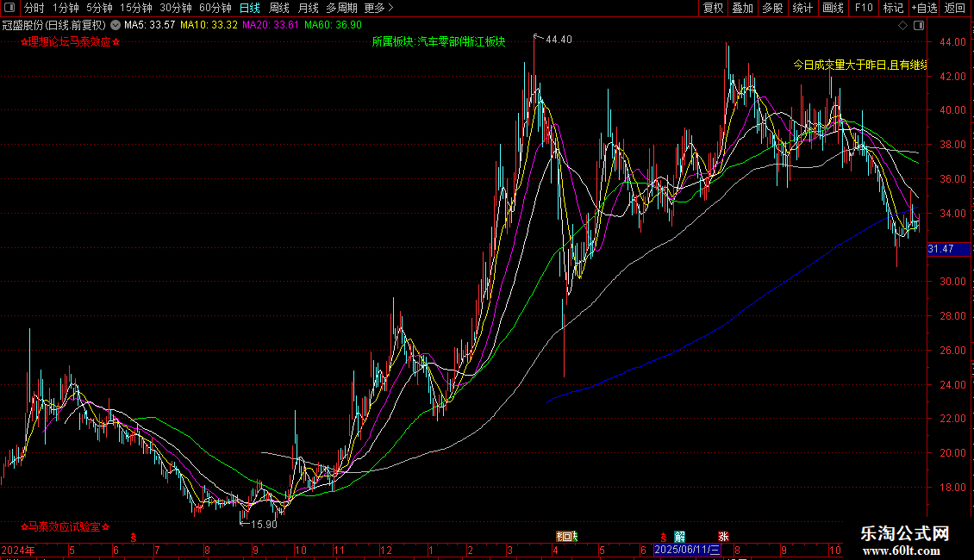The width and height of the screenshot is (974, 560).
Task: Click the 叠加 overlay button
Action: coord(742,8)
